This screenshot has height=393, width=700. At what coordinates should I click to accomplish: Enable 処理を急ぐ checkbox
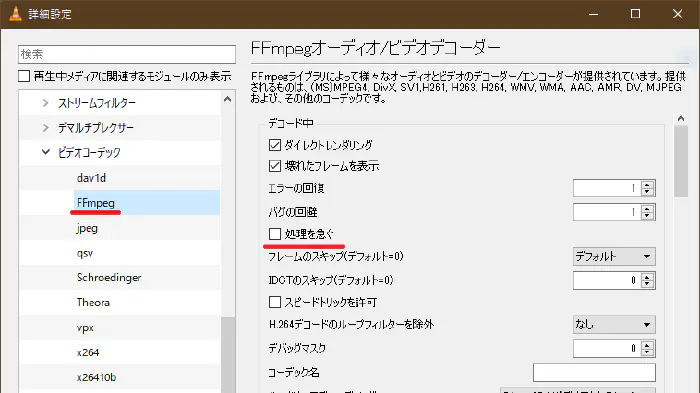pyautogui.click(x=275, y=234)
